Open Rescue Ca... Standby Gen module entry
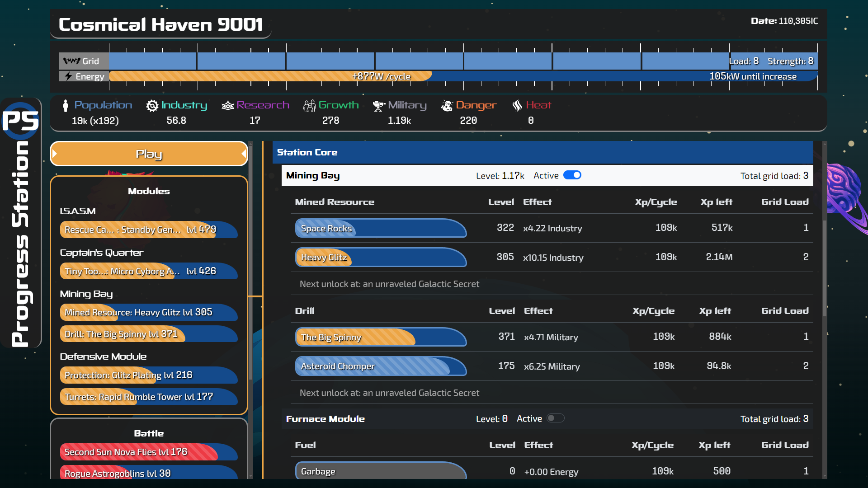This screenshot has width=868, height=488. [149, 230]
